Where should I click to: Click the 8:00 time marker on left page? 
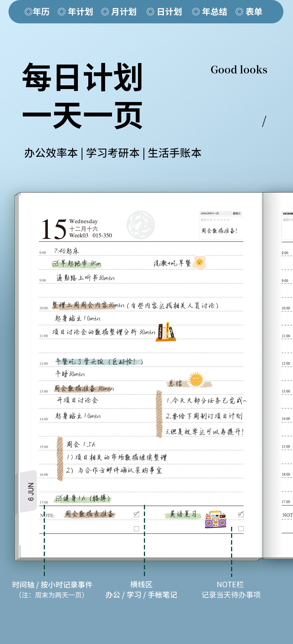43,253
